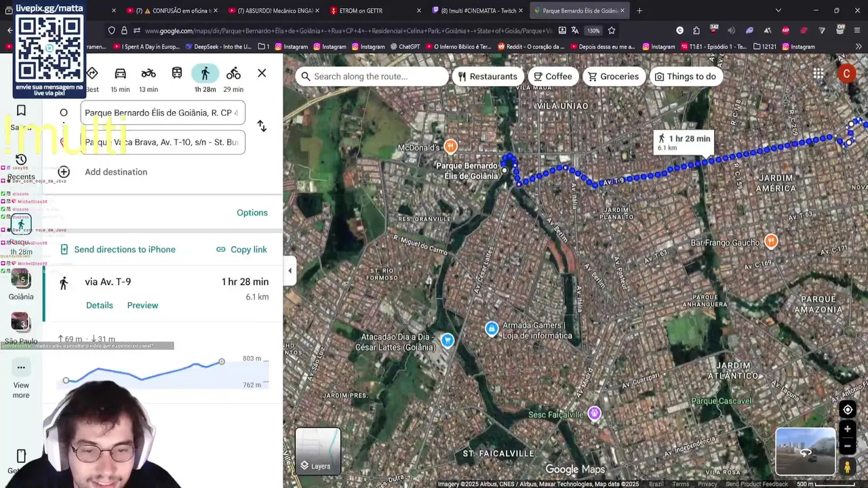Open the 12121 bookmarks folder
Viewport: 868px width, 488px height.
(x=764, y=47)
